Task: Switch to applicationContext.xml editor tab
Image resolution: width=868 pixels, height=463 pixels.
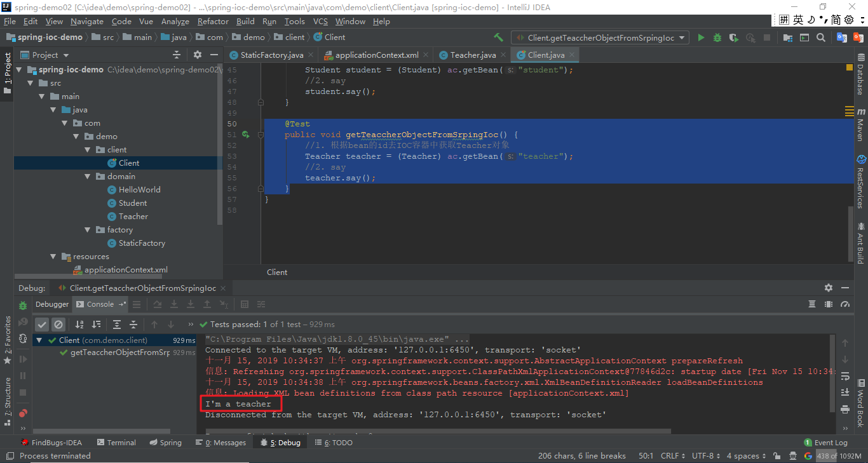Action: [377, 55]
